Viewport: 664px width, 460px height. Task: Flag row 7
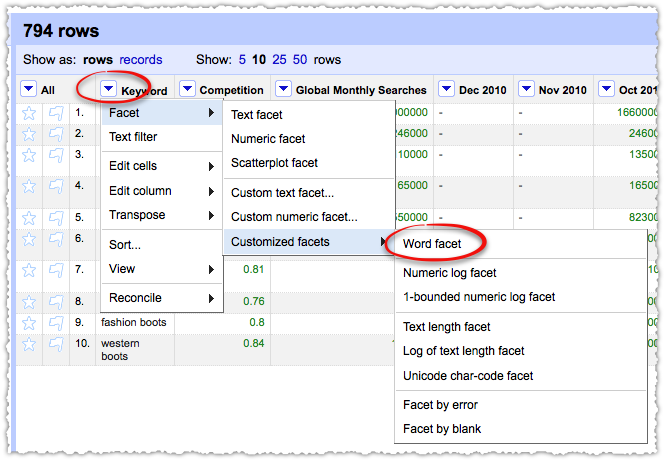coord(56,270)
